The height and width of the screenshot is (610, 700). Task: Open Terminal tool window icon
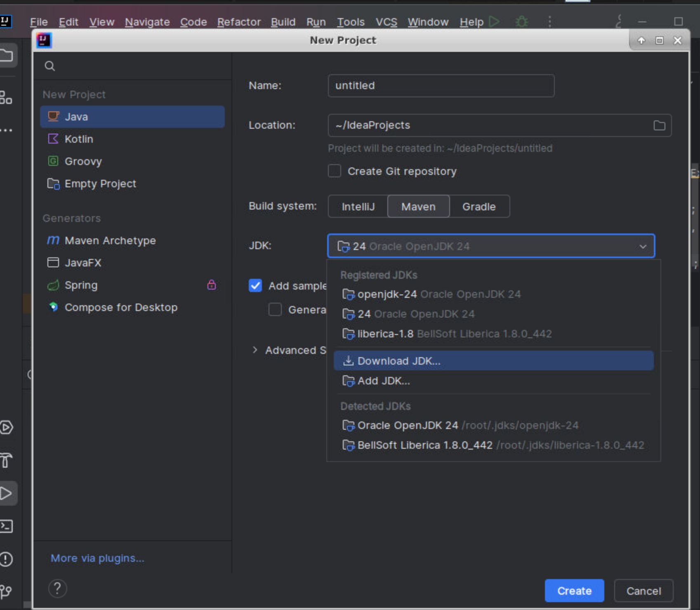(6, 526)
